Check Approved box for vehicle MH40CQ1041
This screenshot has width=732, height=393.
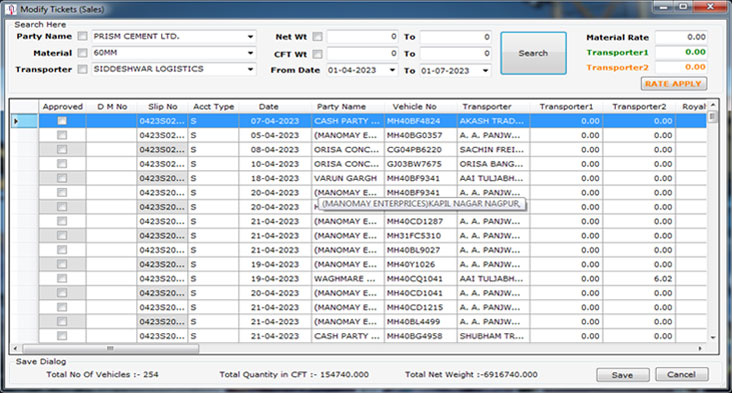[62, 279]
